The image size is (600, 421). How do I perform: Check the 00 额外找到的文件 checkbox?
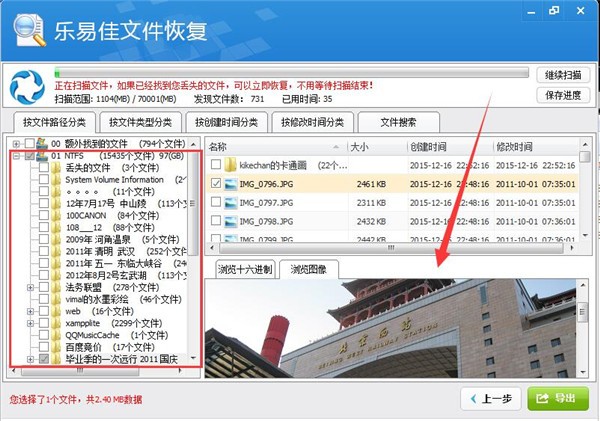[x=29, y=144]
